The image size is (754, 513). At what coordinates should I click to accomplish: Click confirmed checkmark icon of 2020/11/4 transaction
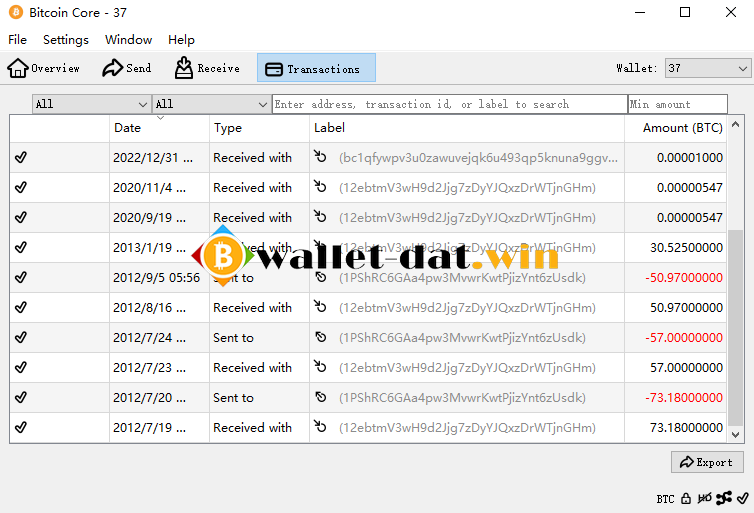pyautogui.click(x=21, y=187)
